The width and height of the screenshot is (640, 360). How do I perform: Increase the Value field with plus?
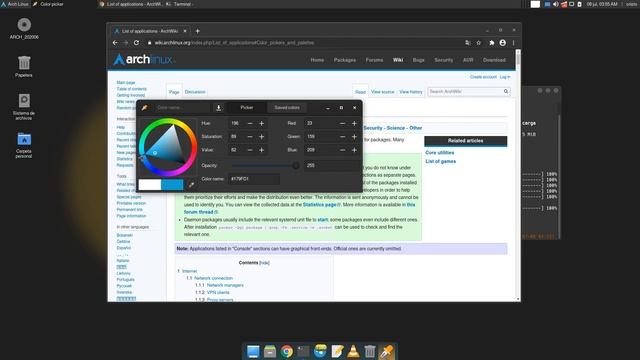262,150
